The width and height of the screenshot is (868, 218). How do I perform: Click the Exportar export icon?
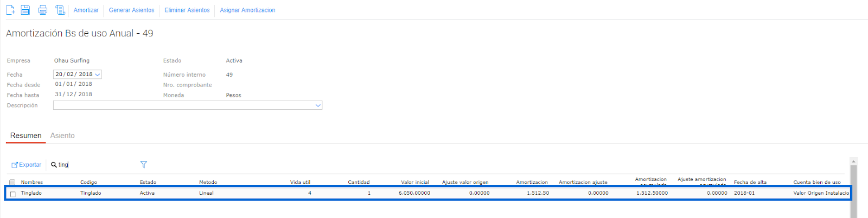click(x=15, y=165)
